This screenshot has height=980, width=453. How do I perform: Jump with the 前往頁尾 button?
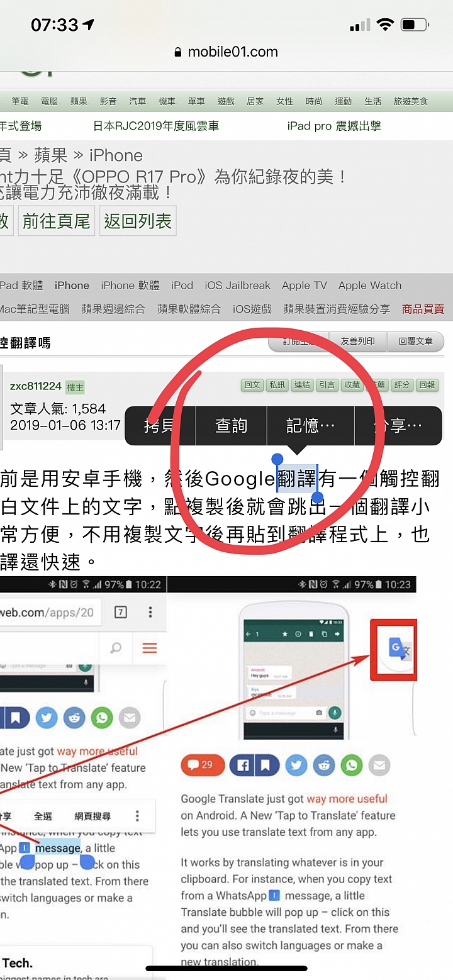[x=57, y=221]
